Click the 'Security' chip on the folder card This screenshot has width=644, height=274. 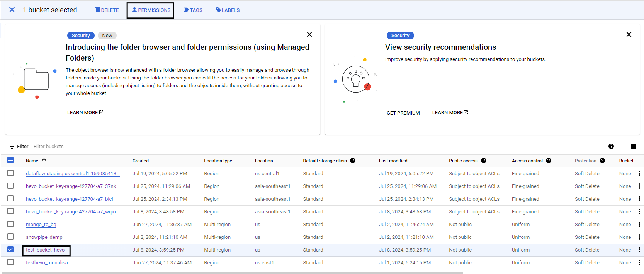pos(81,36)
